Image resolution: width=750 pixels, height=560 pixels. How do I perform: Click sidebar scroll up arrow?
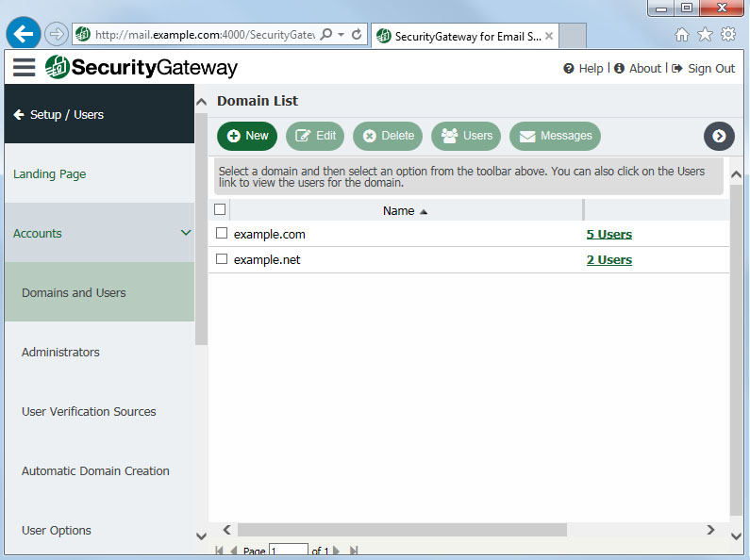(x=201, y=102)
